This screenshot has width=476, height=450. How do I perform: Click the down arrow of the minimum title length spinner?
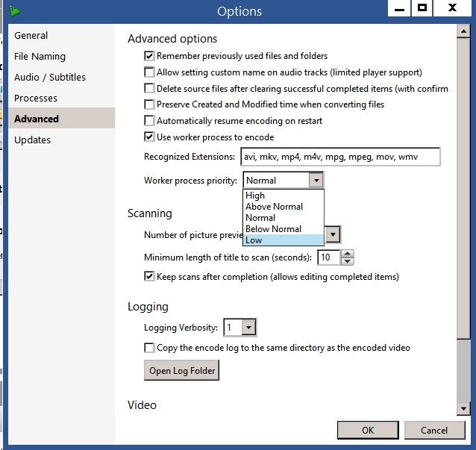tap(347, 261)
